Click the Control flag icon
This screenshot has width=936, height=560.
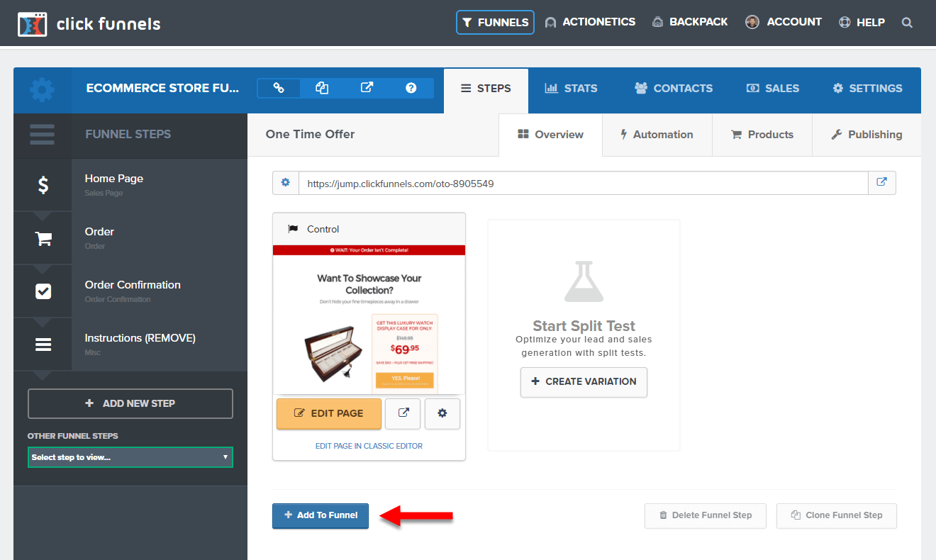(293, 229)
